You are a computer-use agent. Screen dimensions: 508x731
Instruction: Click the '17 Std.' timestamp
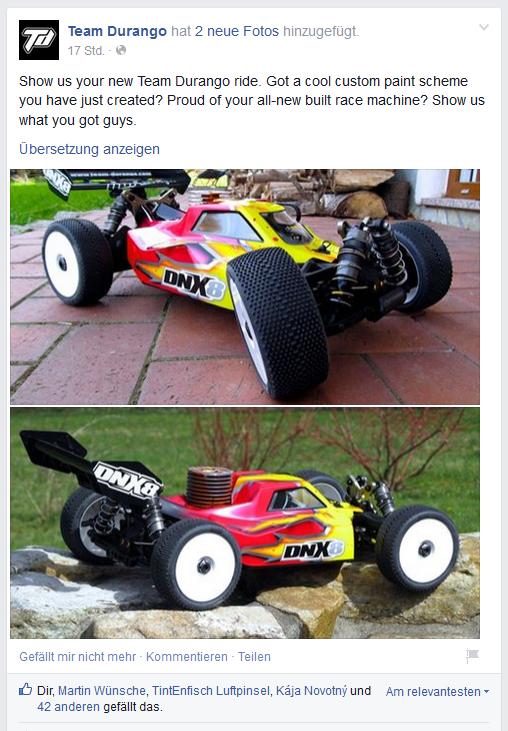86,50
